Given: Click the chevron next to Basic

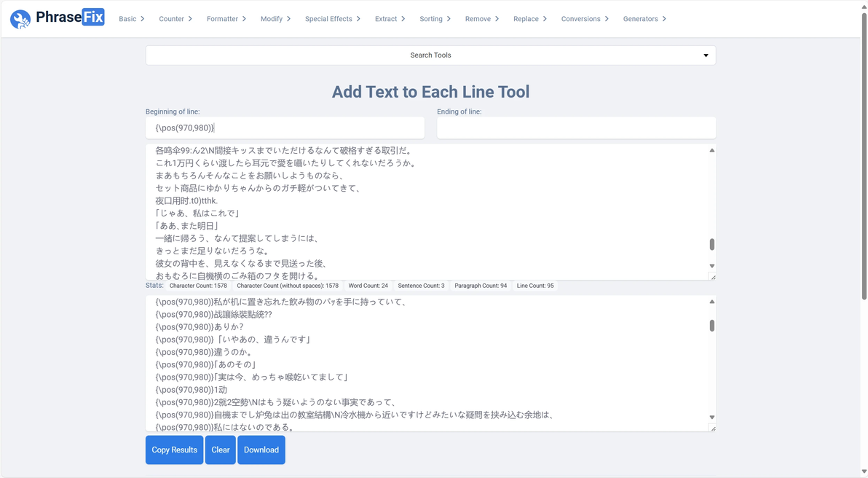Looking at the screenshot, I should (x=142, y=19).
